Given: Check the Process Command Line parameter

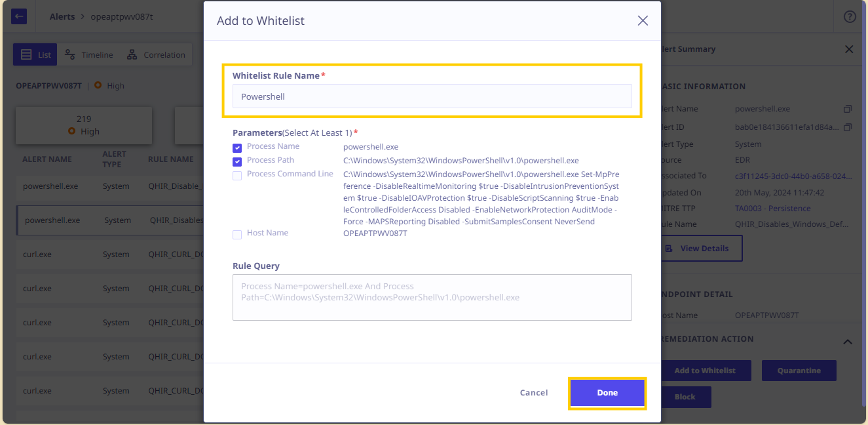Looking at the screenshot, I should (237, 176).
